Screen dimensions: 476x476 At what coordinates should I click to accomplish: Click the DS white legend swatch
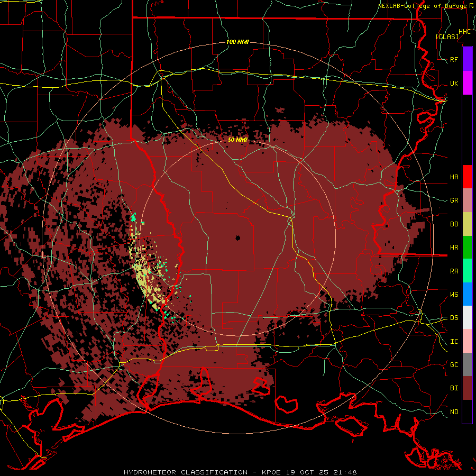click(467, 317)
